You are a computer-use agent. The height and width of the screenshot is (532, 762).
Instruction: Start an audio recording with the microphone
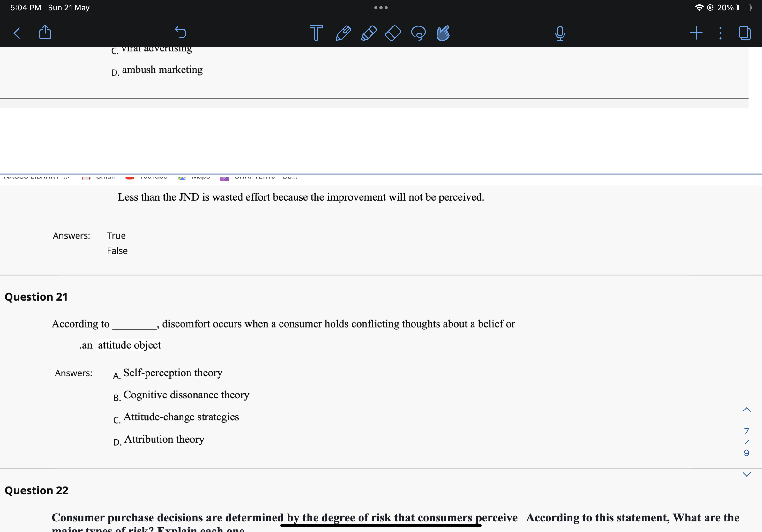click(560, 33)
